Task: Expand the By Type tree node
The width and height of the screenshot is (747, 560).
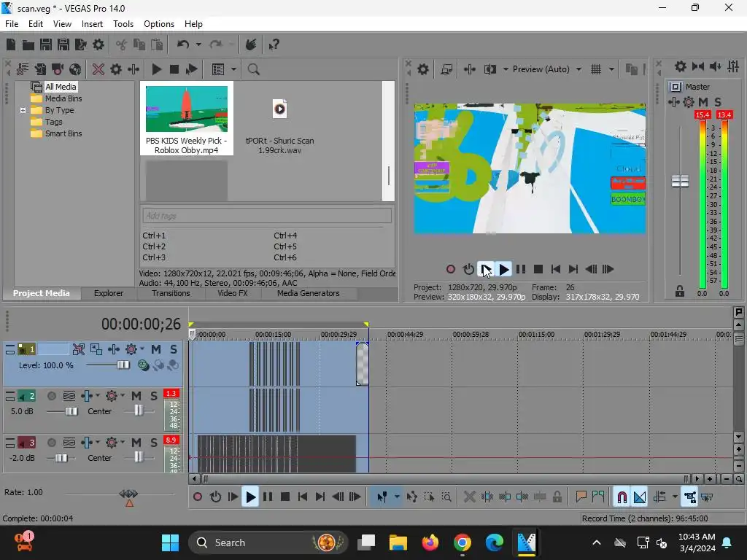Action: click(23, 111)
